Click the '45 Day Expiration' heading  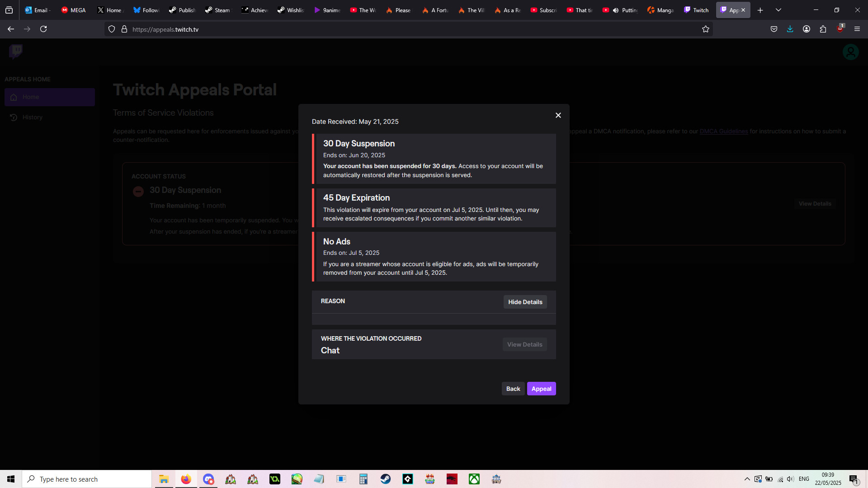point(356,198)
